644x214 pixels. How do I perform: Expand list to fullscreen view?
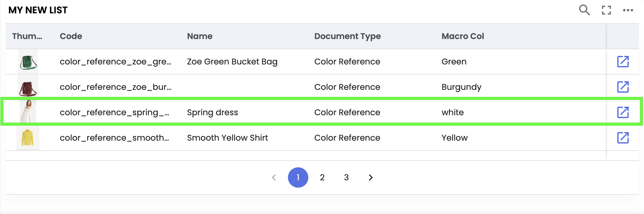(606, 10)
